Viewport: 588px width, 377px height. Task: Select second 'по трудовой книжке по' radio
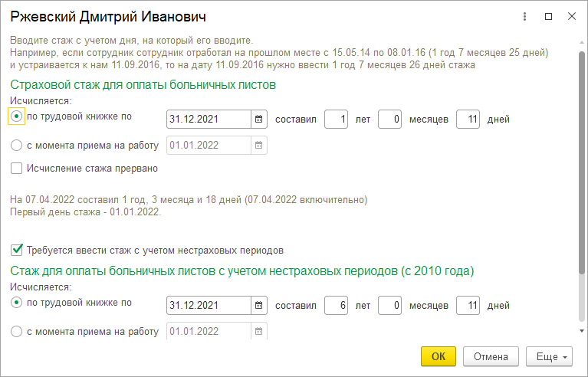coord(17,303)
